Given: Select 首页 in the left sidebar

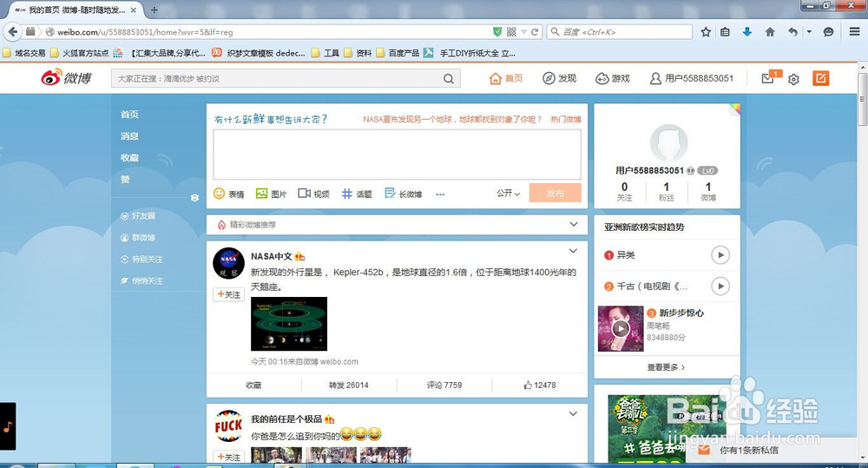Looking at the screenshot, I should click(x=129, y=114).
